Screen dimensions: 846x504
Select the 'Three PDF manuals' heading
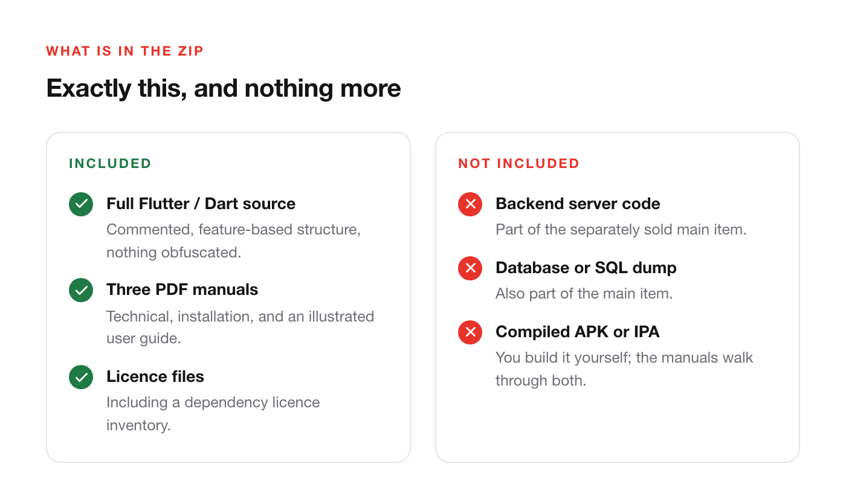click(182, 290)
